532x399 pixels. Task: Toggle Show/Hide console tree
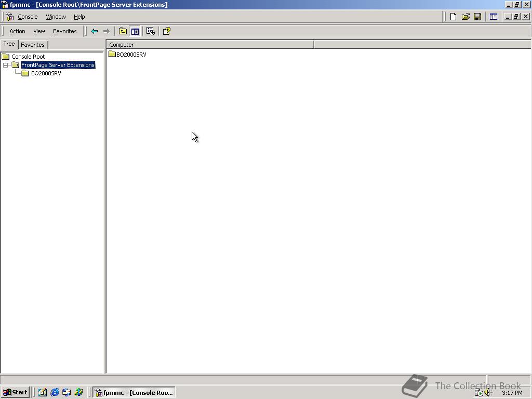coord(135,31)
